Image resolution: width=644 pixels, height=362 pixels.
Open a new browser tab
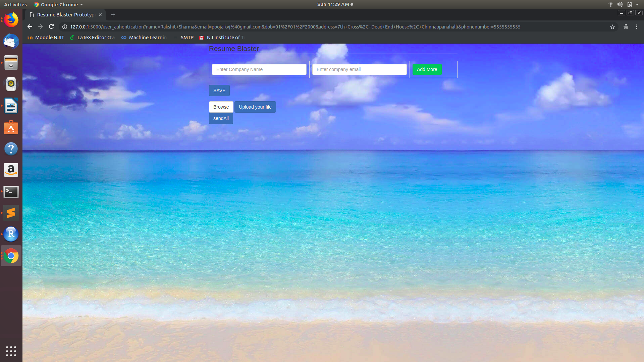[113, 15]
